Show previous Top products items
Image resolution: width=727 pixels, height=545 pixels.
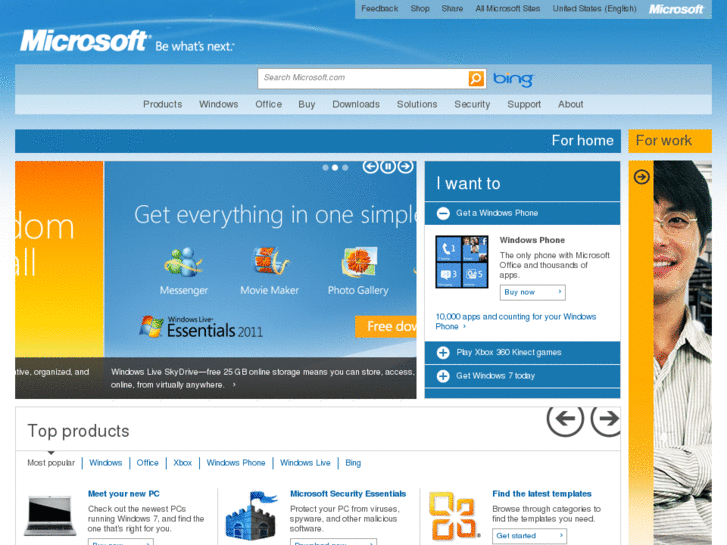point(565,418)
